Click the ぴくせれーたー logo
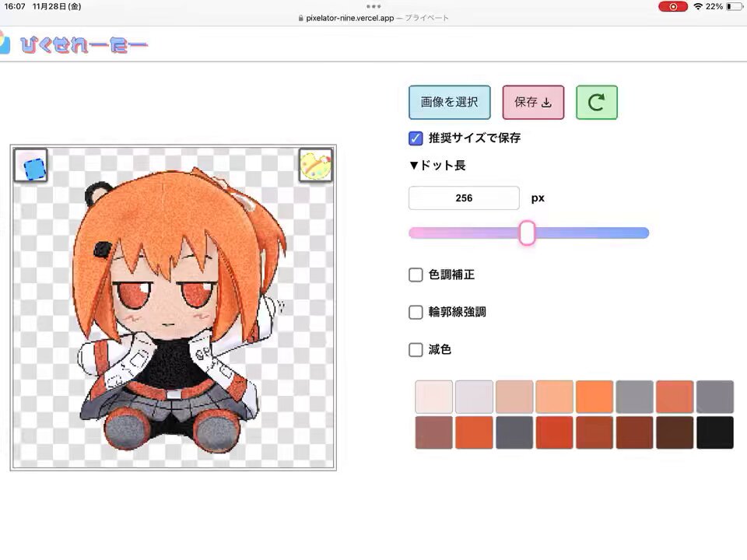This screenshot has height=560, width=747. [84, 45]
